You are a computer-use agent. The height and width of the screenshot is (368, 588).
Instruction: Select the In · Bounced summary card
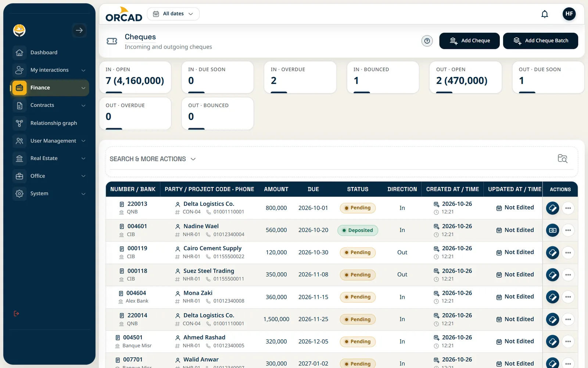point(383,77)
